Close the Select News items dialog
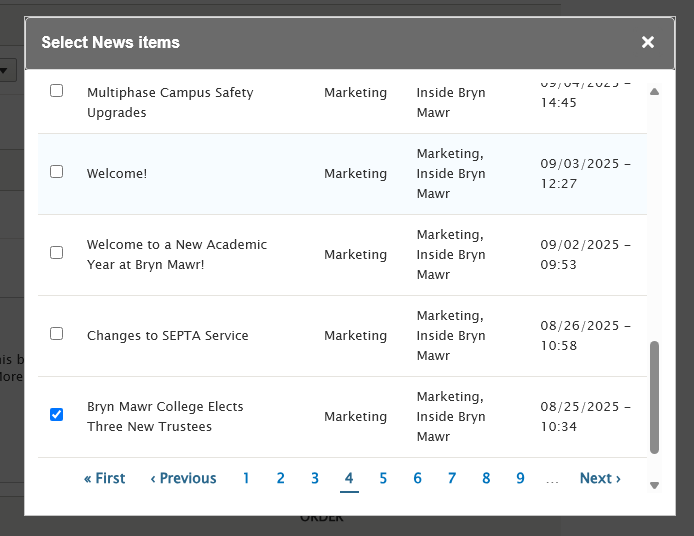 point(648,42)
